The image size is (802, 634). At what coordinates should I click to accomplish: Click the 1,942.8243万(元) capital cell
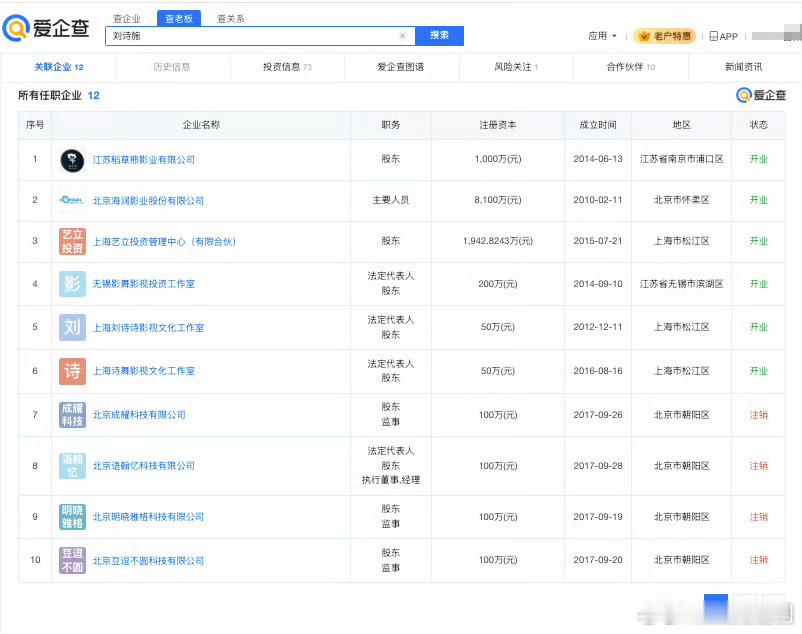click(x=498, y=241)
